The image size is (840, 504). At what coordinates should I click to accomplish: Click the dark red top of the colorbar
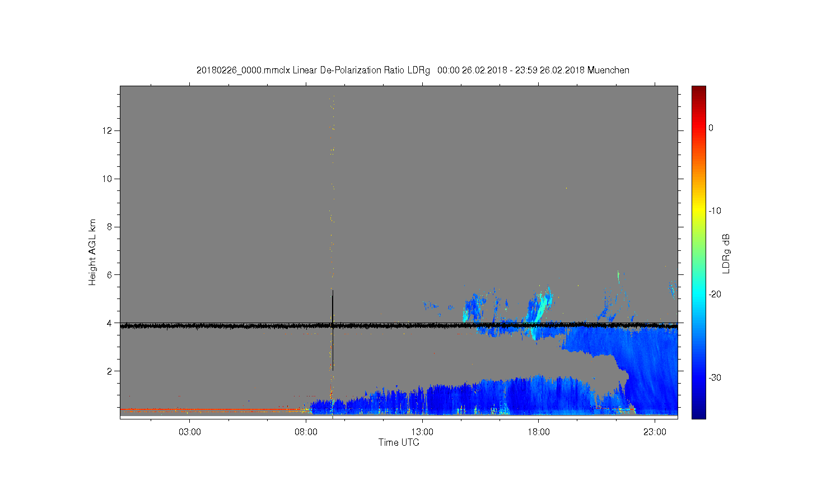point(699,90)
